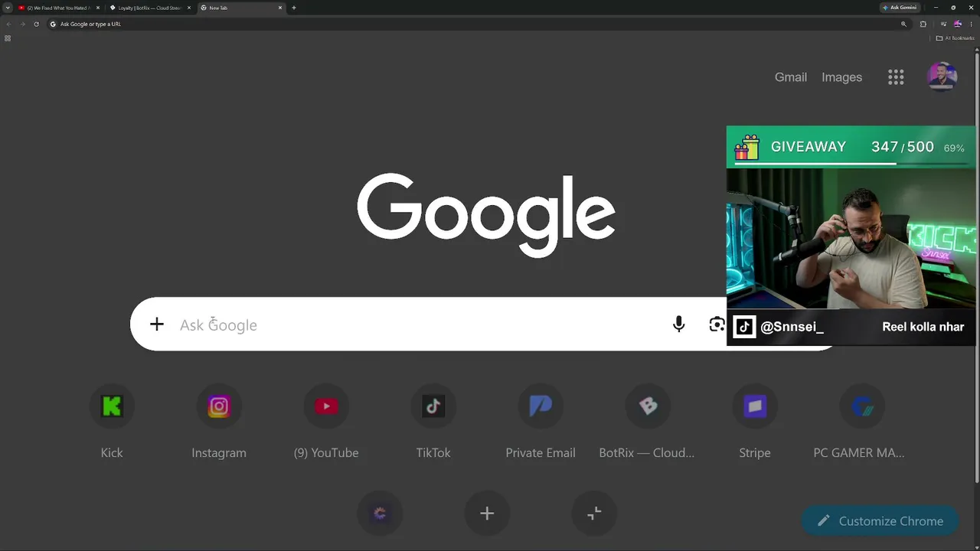This screenshot has height=551, width=980.
Task: Click the streamer's webcam overlay
Action: [851, 238]
